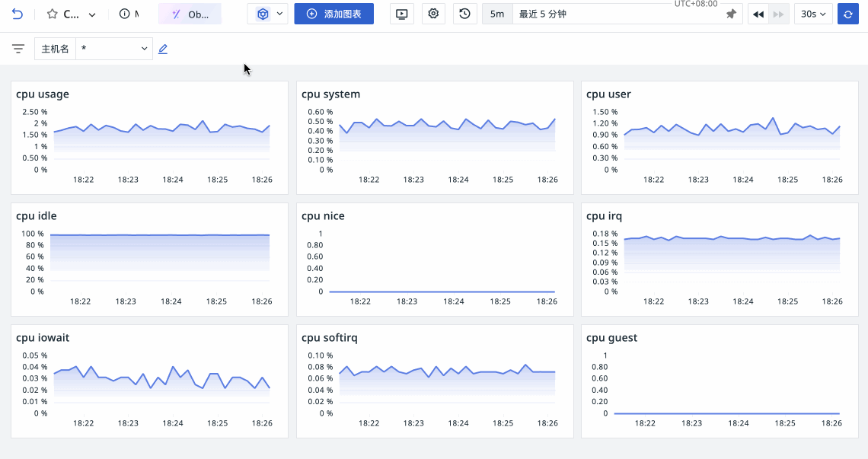Click the blue back arrow icon

click(x=18, y=14)
